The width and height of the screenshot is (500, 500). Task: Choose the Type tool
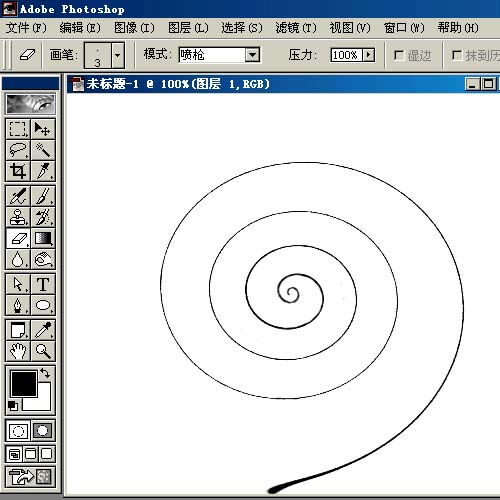point(43,284)
